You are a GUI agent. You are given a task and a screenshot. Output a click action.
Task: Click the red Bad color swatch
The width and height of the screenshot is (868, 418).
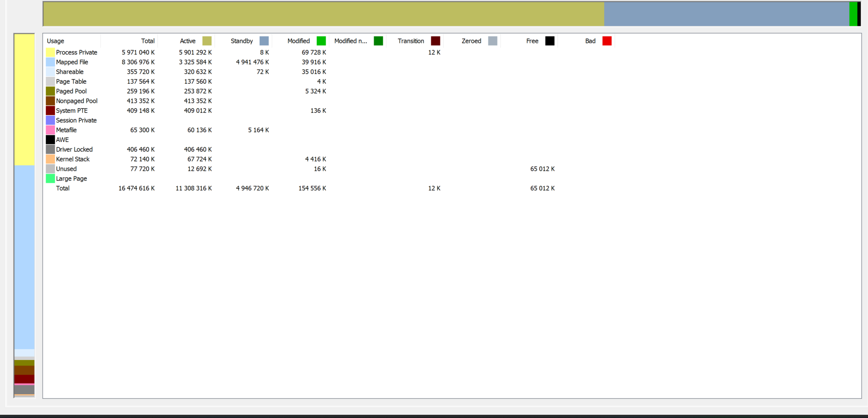click(607, 41)
